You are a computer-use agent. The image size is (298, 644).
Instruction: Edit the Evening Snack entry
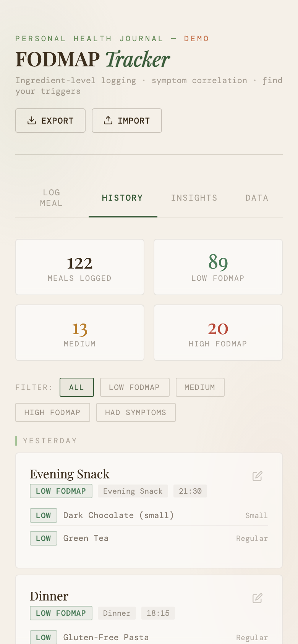tap(257, 476)
